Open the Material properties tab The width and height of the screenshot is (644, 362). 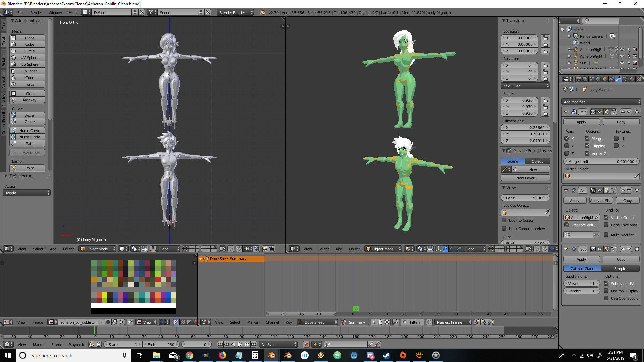tap(632, 79)
